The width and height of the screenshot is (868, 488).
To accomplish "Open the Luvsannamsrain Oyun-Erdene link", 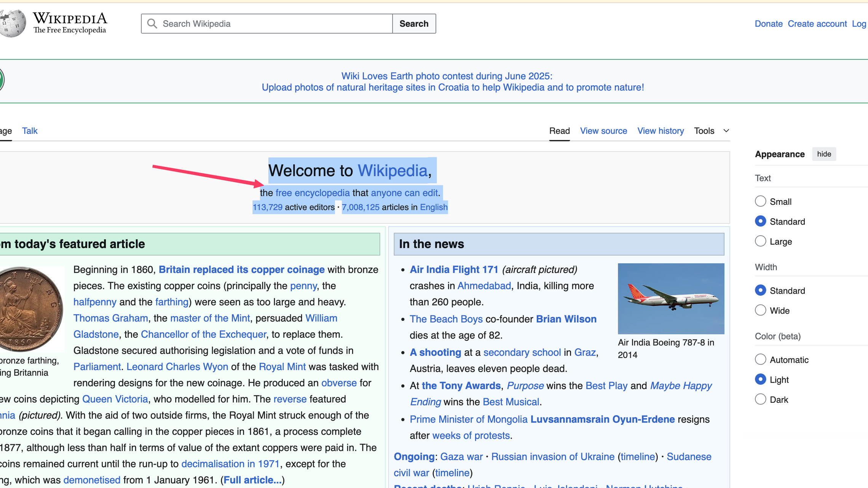I will click(603, 419).
